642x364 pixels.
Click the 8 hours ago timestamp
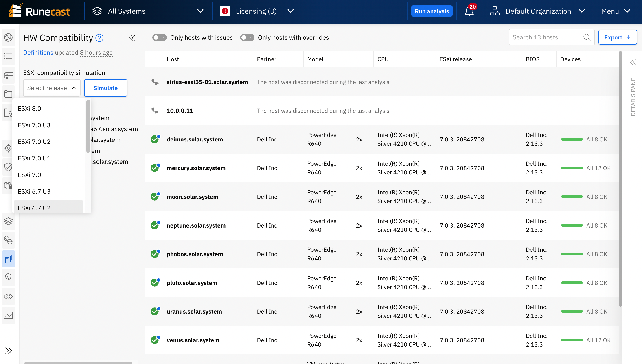coord(96,52)
